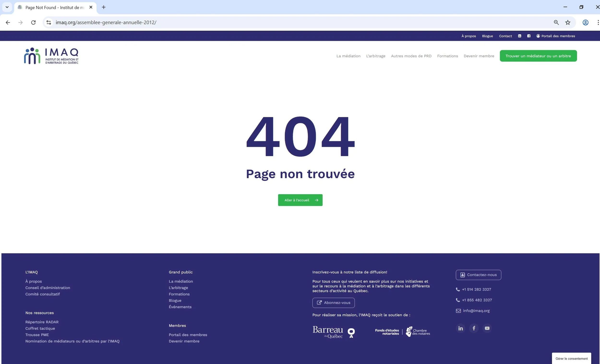600x364 pixels.
Task: Click the zoom magnifier icon in address bar
Action: [556, 22]
